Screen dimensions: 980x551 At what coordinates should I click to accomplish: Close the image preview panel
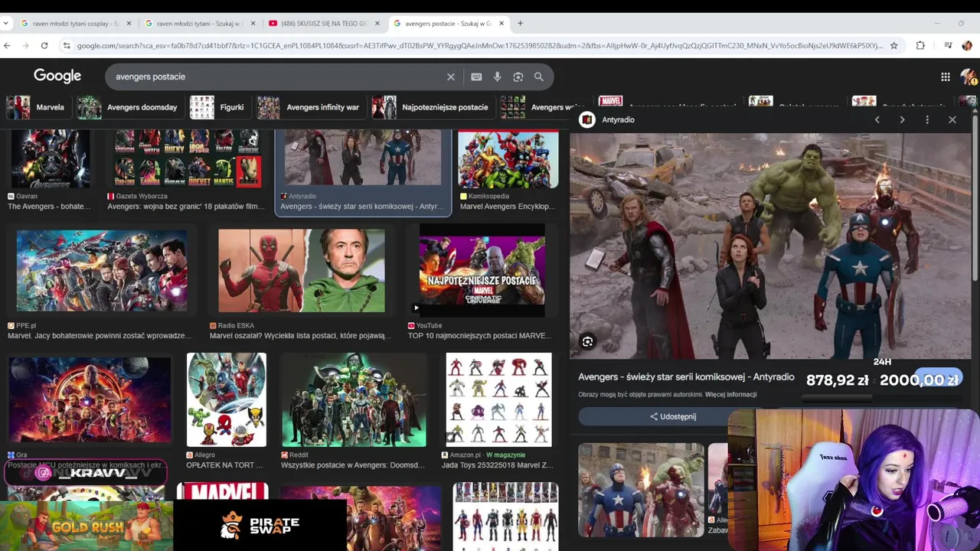tap(952, 119)
